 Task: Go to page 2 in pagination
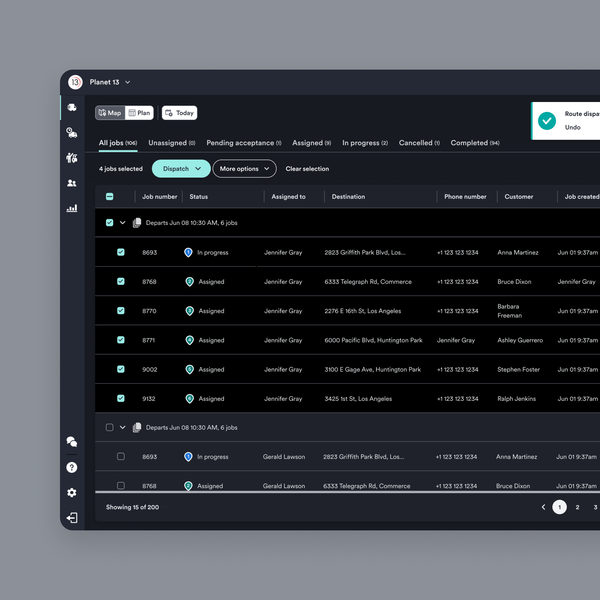pyautogui.click(x=577, y=507)
